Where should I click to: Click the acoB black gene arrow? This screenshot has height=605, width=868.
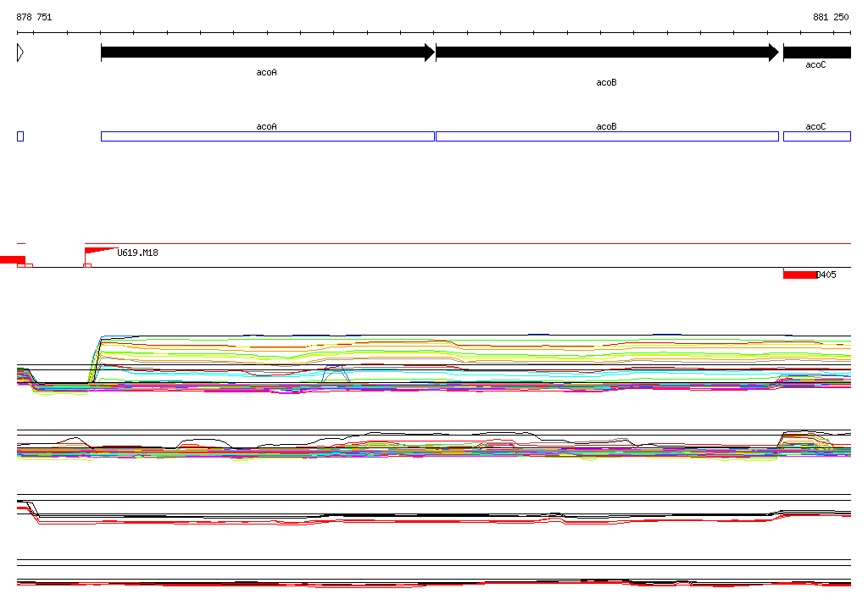coord(607,53)
